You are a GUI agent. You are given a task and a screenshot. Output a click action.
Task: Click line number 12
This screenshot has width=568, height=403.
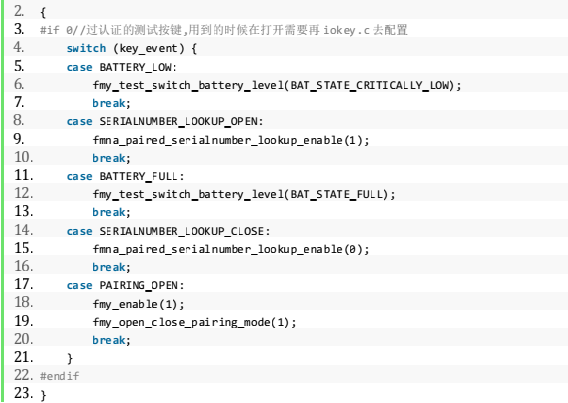pyautogui.click(x=24, y=193)
